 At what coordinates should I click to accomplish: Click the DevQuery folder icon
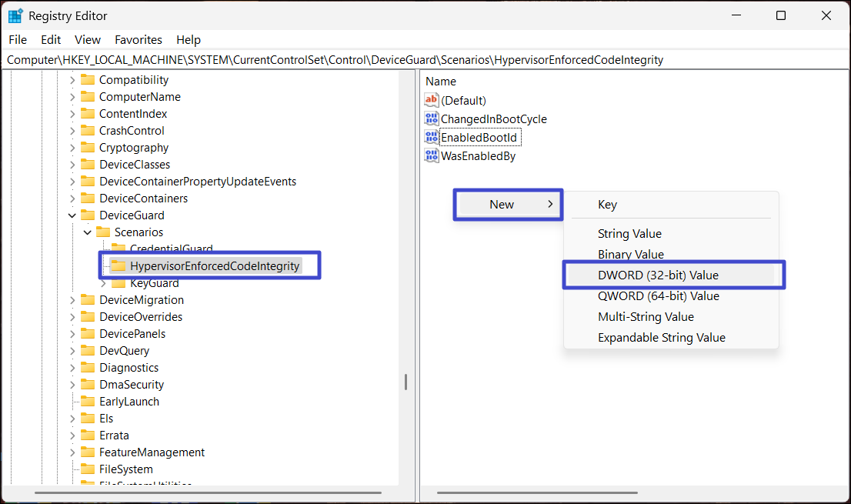point(88,350)
